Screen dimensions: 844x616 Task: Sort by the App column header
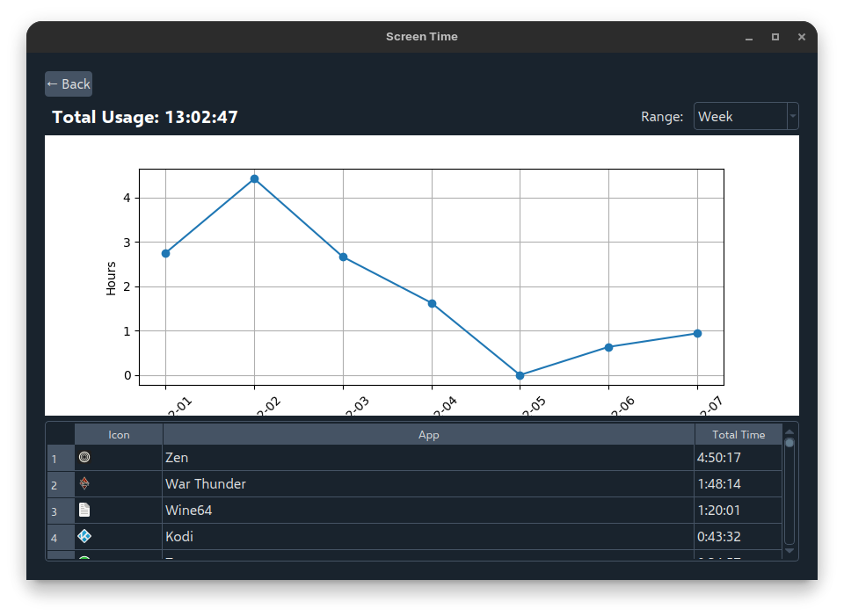(428, 435)
